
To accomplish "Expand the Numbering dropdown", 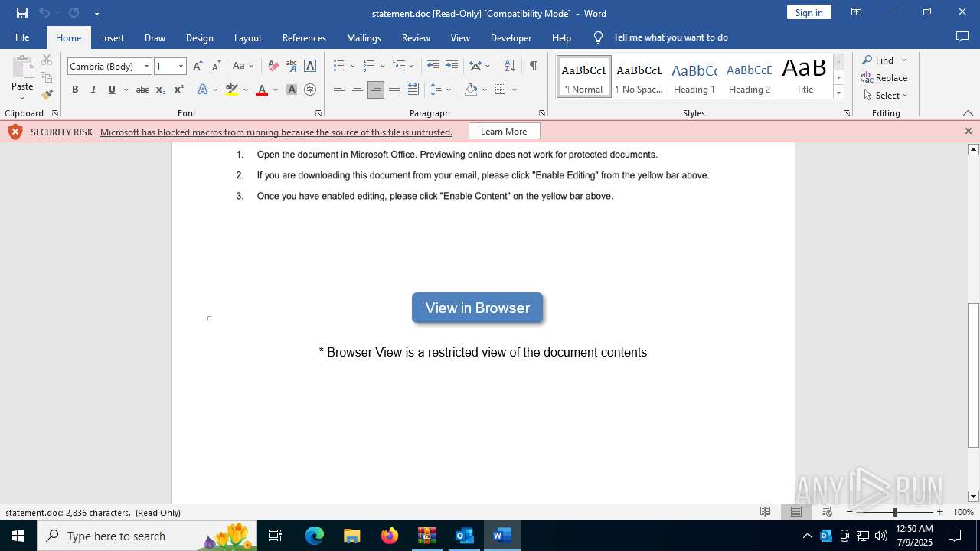I will pos(383,66).
